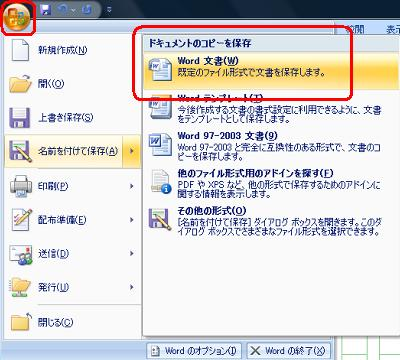
Task: Expand the 配布準備 submenu arrow
Action: 132,220
